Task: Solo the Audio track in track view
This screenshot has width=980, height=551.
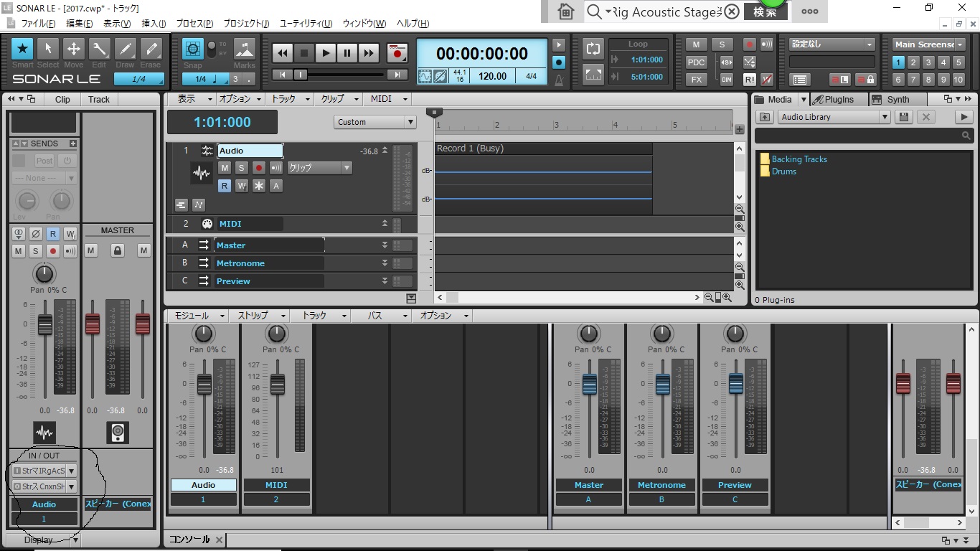Action: click(x=242, y=168)
